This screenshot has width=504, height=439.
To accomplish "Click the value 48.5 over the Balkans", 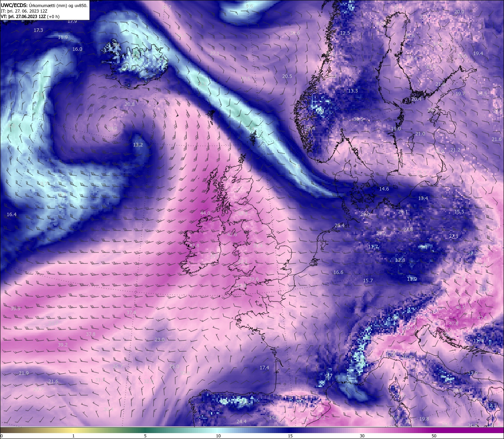I will [460, 307].
